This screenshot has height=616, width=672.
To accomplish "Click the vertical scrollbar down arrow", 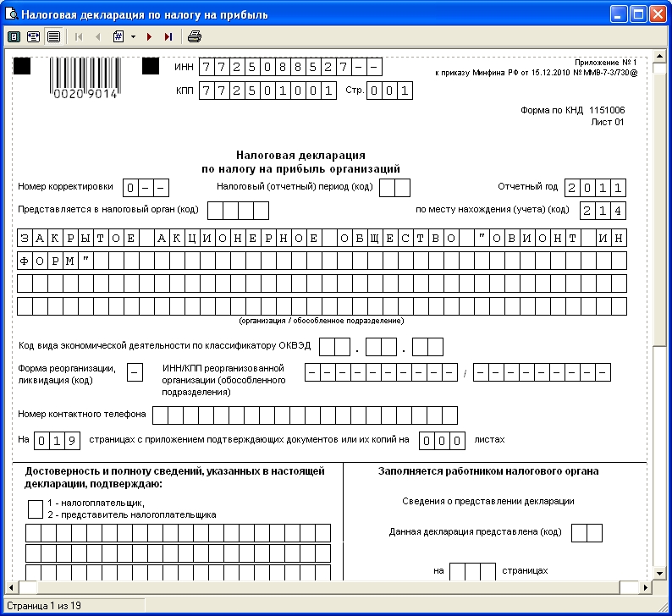I will pyautogui.click(x=661, y=572).
